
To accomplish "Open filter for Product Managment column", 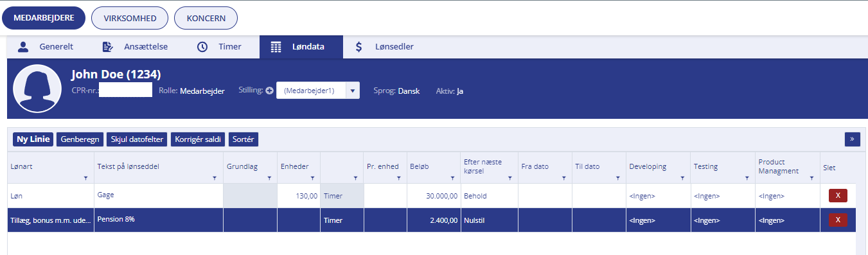I will [811, 178].
